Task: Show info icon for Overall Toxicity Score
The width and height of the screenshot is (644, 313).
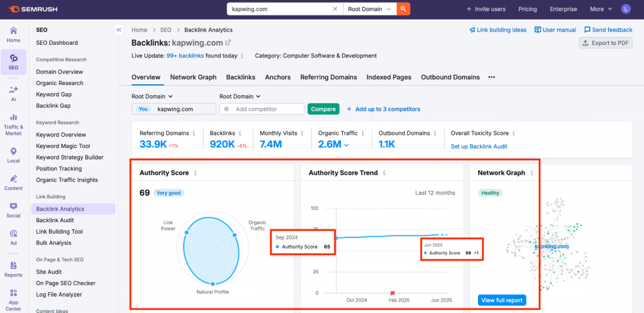Action: (514, 134)
